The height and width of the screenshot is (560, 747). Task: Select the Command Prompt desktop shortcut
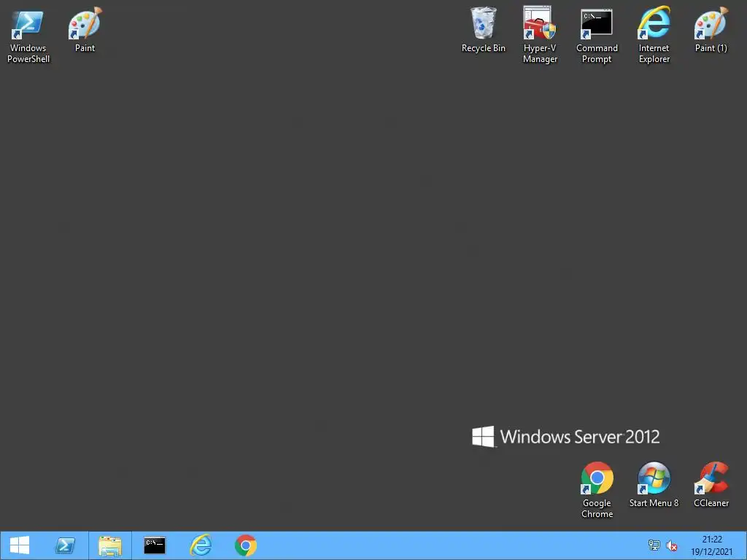click(x=597, y=35)
